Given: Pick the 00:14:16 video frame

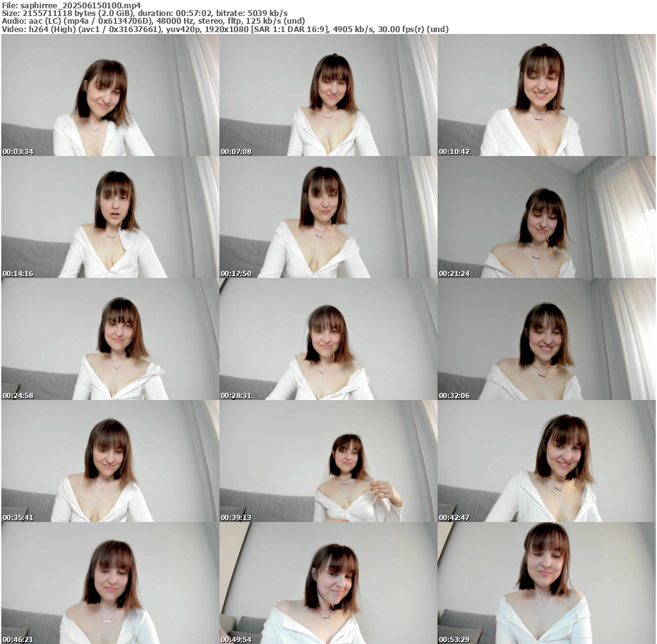Looking at the screenshot, I should 110,217.
